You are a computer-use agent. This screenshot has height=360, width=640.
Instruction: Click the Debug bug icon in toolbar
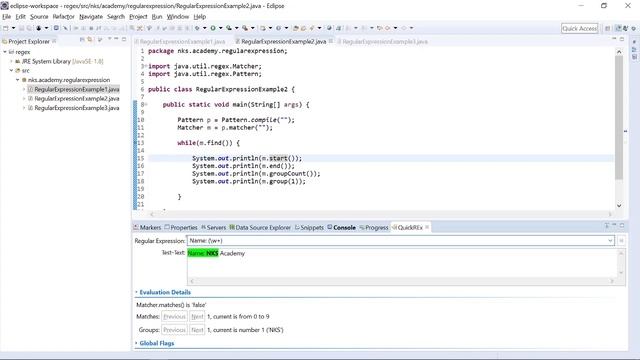pos(197,28)
